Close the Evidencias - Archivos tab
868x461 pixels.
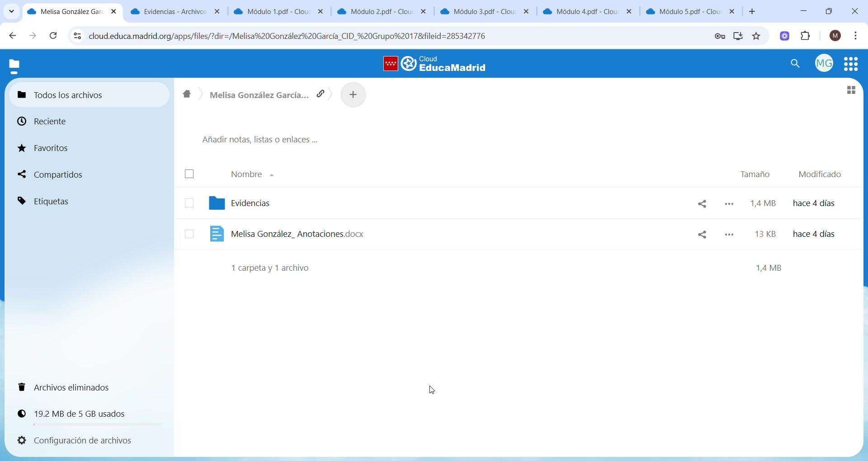217,12
